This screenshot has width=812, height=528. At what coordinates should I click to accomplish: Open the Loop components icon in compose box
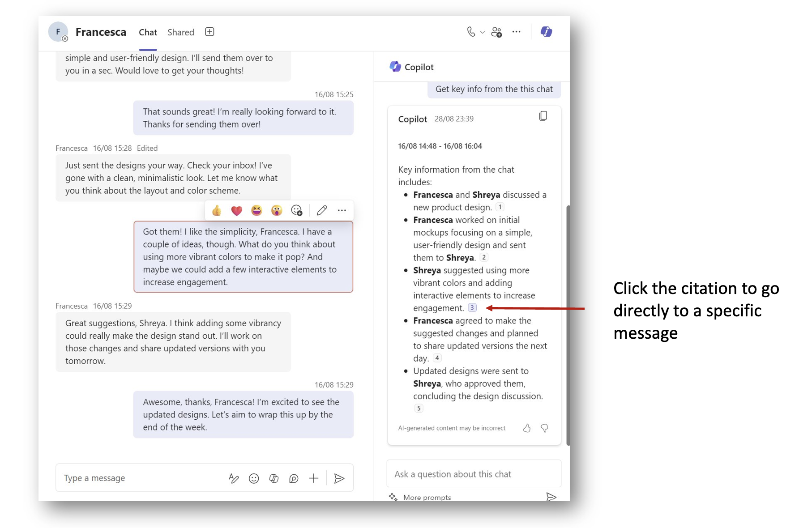point(294,478)
